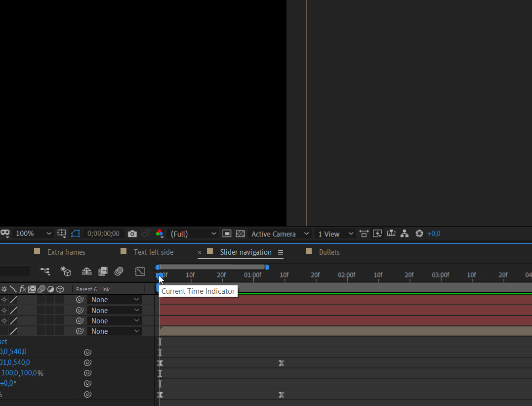
Task: Open the (Full) resolution dropdown
Action: tap(194, 234)
